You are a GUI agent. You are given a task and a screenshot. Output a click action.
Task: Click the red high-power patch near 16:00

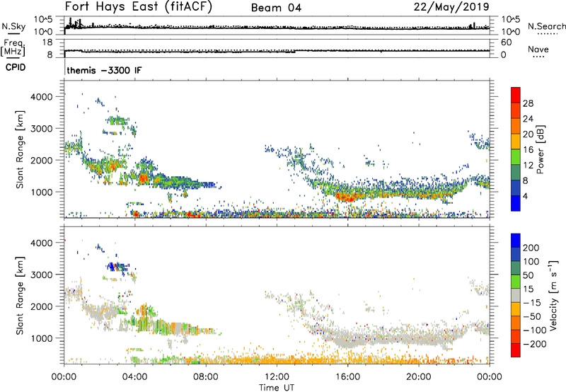pos(347,197)
